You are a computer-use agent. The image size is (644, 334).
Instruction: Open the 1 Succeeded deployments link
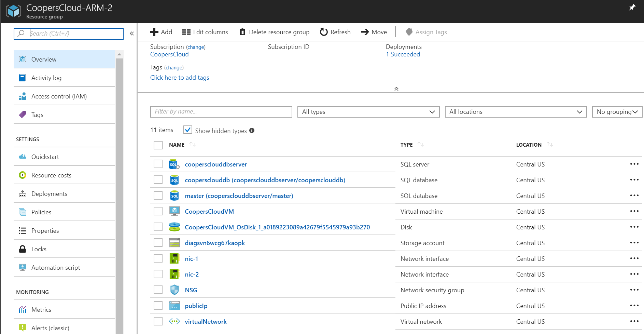pyautogui.click(x=403, y=54)
